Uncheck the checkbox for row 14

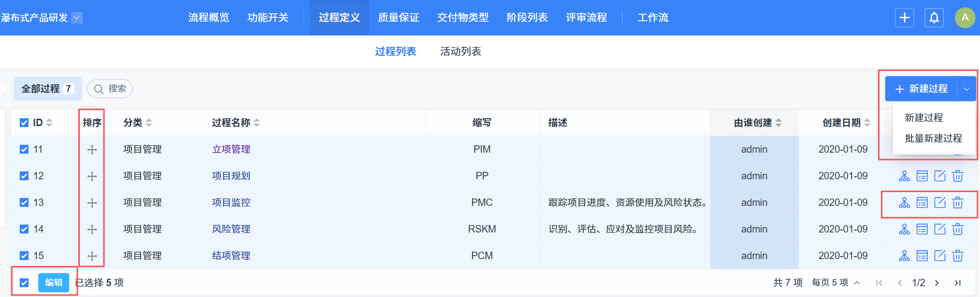24,229
